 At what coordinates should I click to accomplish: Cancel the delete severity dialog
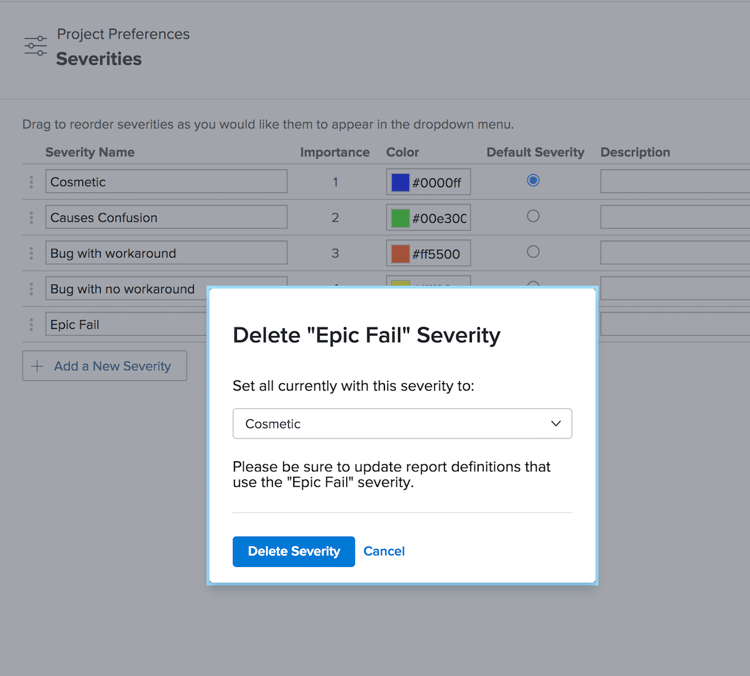[384, 551]
